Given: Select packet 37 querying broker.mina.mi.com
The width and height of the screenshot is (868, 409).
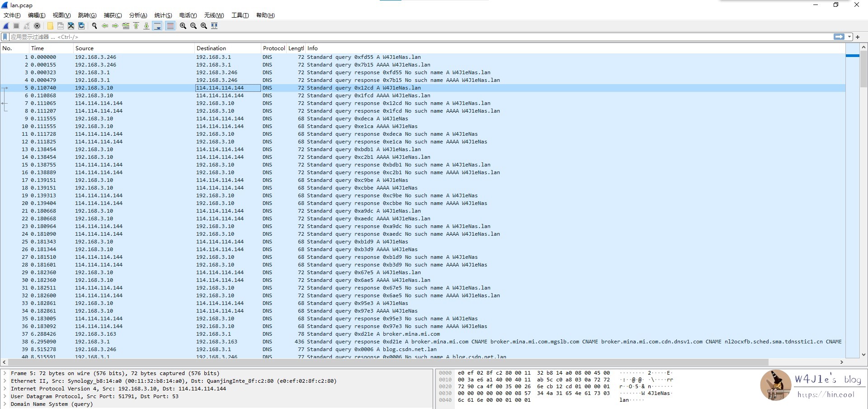Looking at the screenshot, I should tap(423, 334).
